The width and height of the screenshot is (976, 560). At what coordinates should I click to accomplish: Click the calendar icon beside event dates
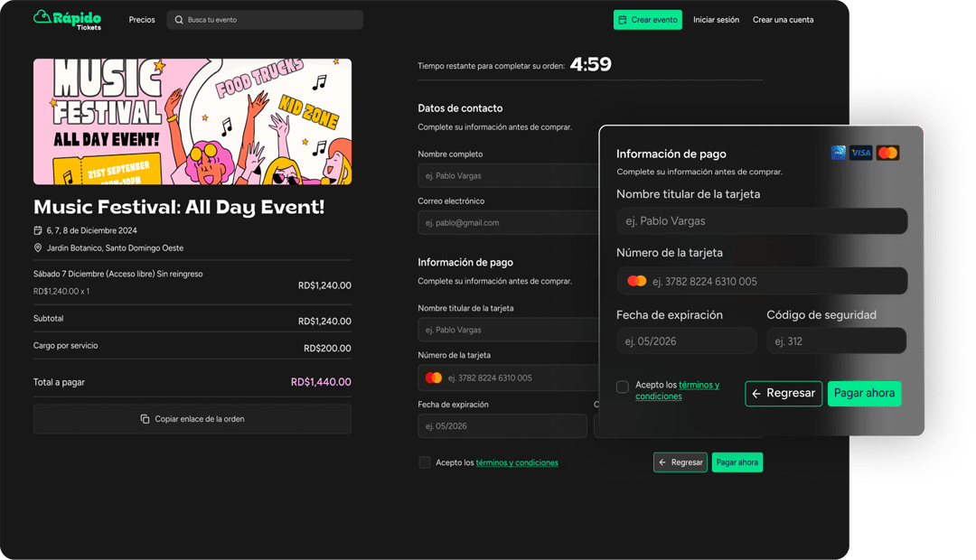pyautogui.click(x=37, y=230)
